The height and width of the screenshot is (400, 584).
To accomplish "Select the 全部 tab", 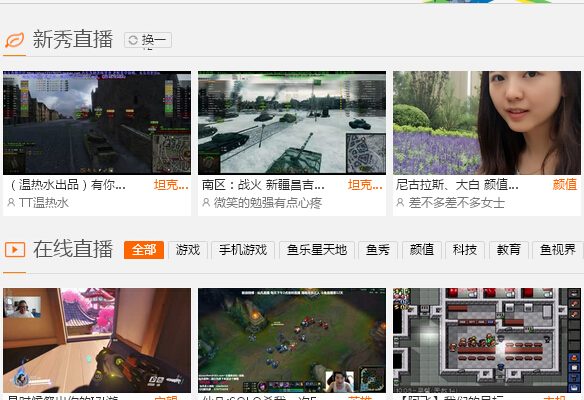I will point(144,250).
